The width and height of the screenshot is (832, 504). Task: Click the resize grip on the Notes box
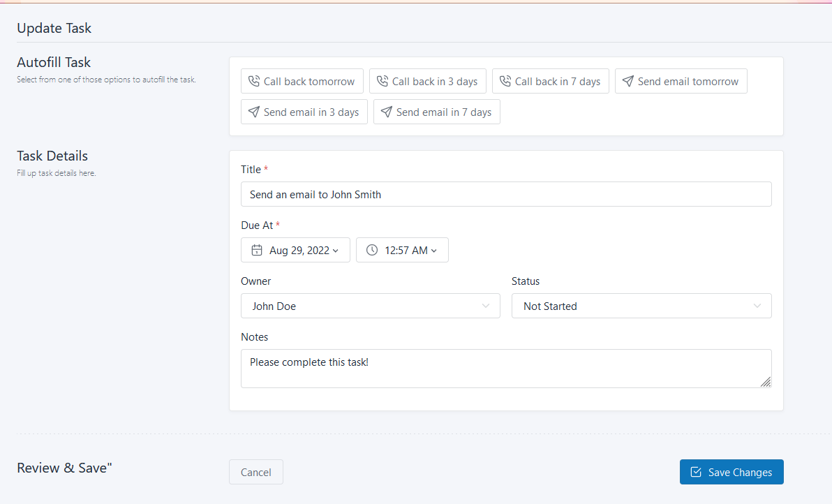point(766,383)
